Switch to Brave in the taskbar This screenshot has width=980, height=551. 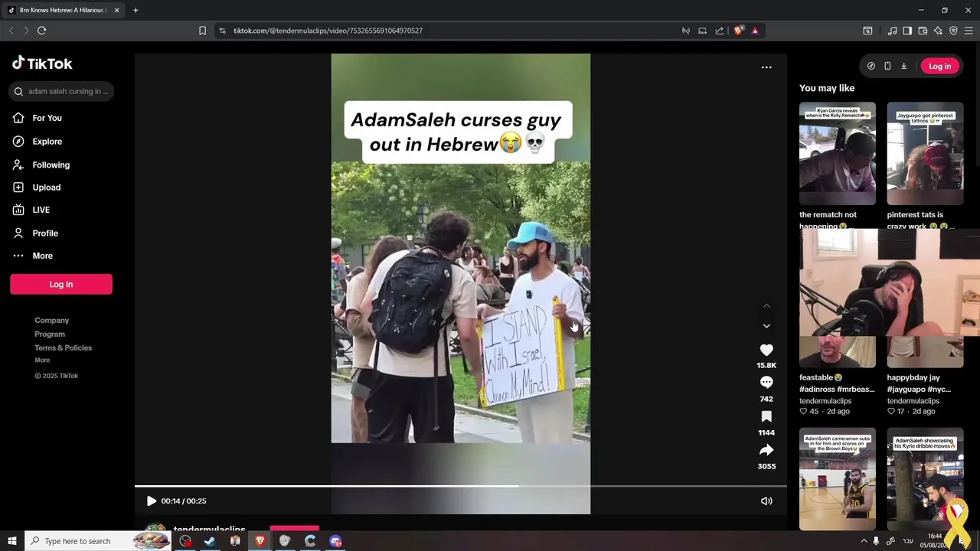tap(260, 541)
